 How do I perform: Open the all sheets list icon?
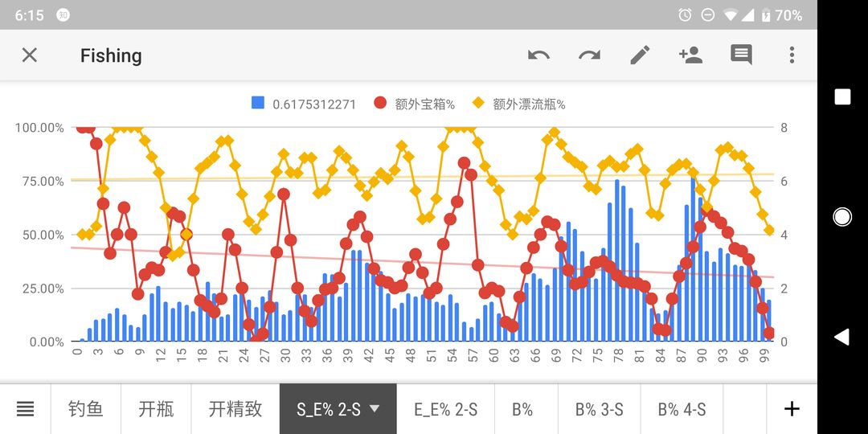click(26, 409)
